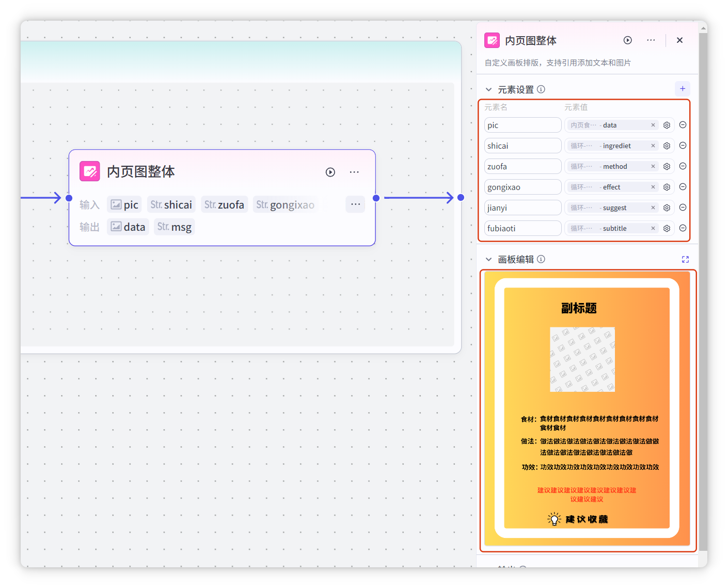Add a new element with the plus button
728x588 pixels.
tap(683, 89)
